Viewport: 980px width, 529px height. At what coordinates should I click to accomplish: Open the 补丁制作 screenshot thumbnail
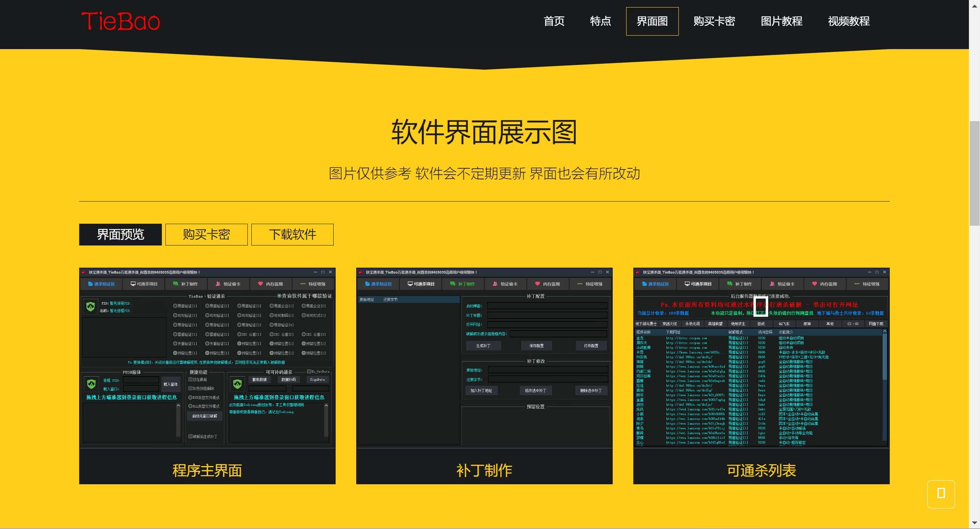click(484, 358)
